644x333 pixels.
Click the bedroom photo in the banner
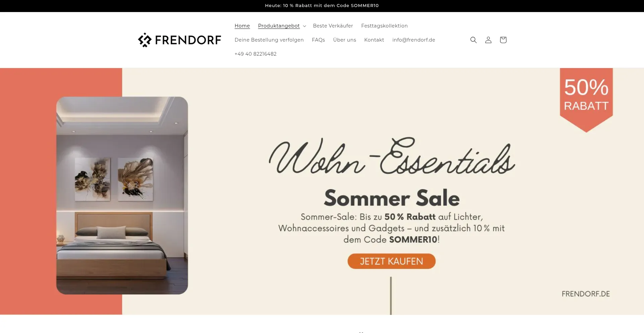pos(122,196)
